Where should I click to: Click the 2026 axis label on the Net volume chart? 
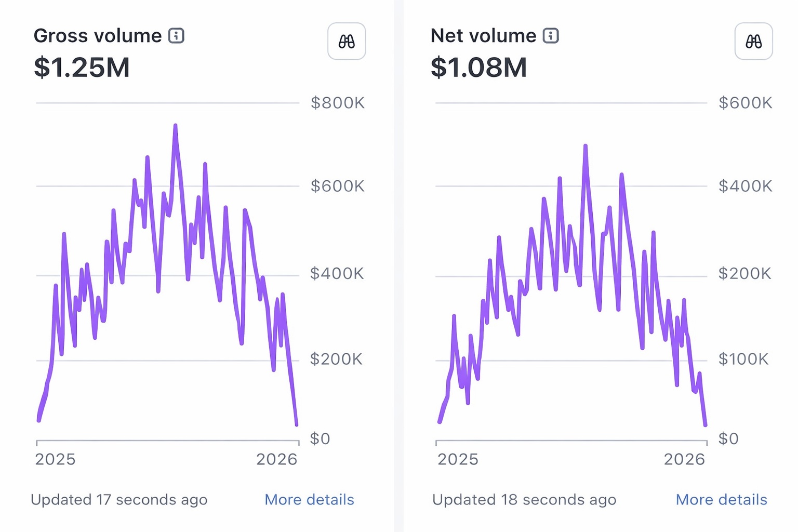(684, 459)
